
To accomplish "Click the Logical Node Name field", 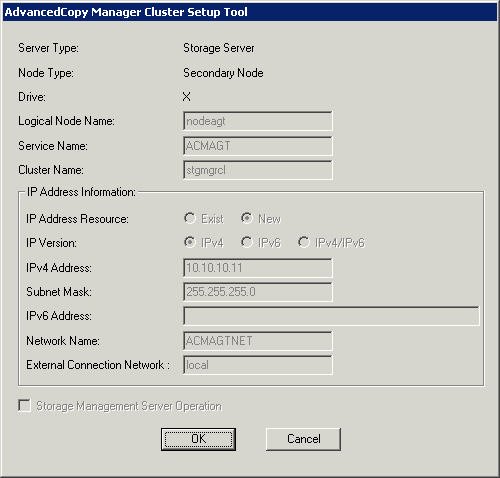I will (x=258, y=121).
